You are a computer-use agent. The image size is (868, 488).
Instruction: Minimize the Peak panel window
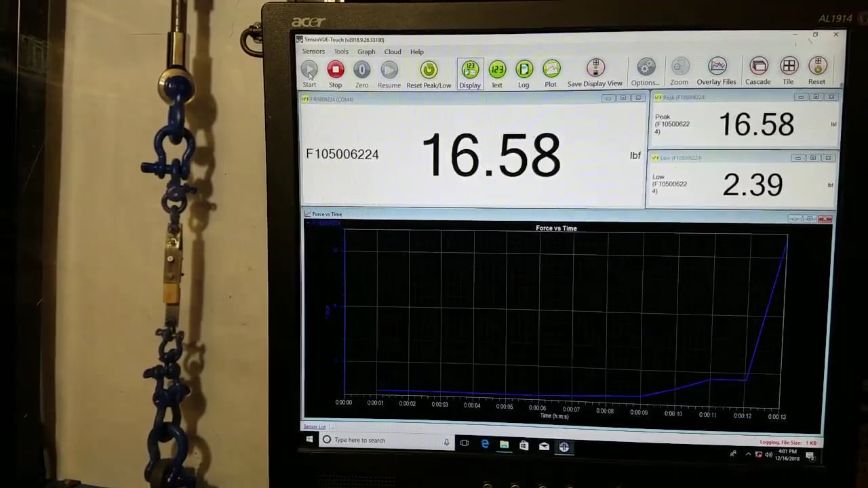pos(801,97)
